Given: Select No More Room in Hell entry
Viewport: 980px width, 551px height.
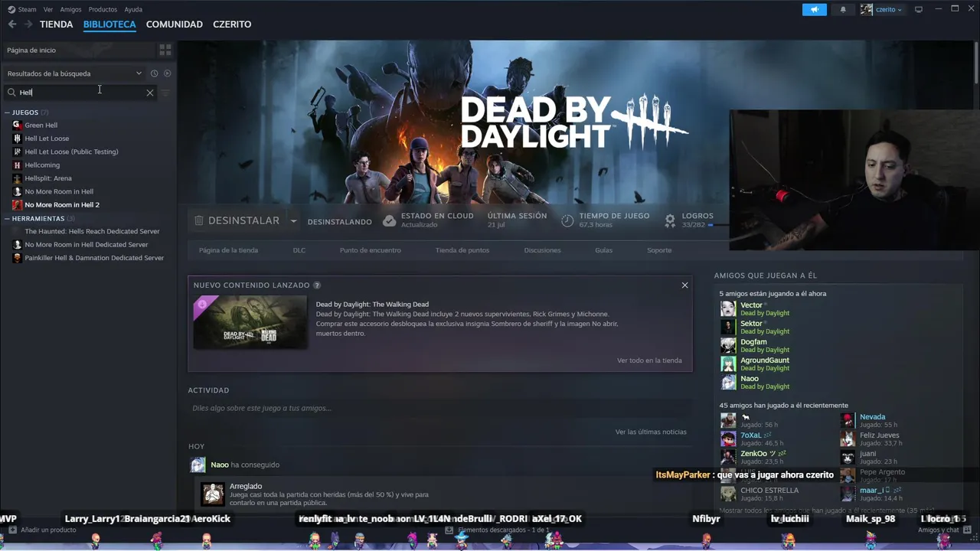Looking at the screenshot, I should coord(59,191).
